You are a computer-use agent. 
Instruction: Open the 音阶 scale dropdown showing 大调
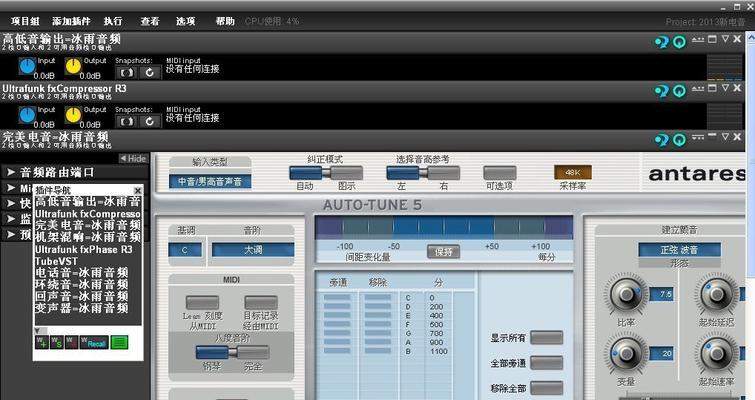coord(253,250)
